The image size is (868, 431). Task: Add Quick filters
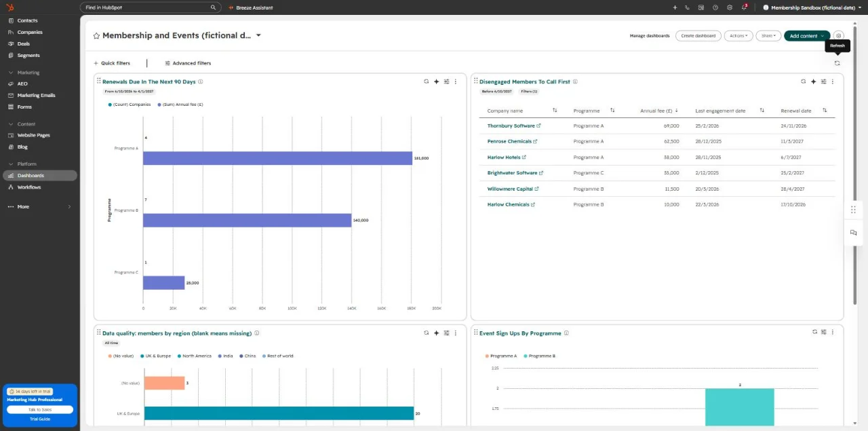click(112, 63)
